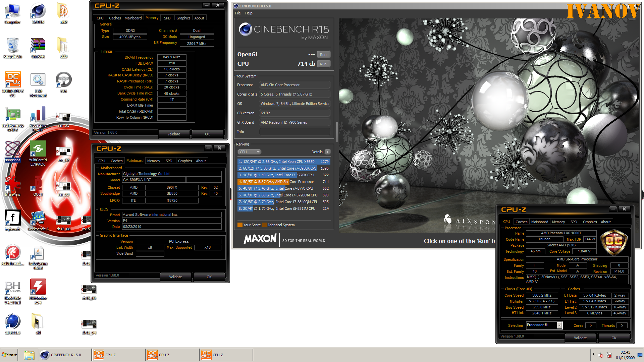Open the rar_03 image file

pos(63,189)
